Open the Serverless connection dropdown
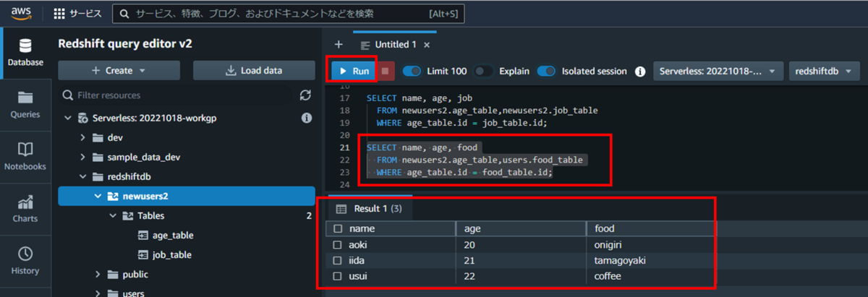868x297 pixels. [718, 71]
